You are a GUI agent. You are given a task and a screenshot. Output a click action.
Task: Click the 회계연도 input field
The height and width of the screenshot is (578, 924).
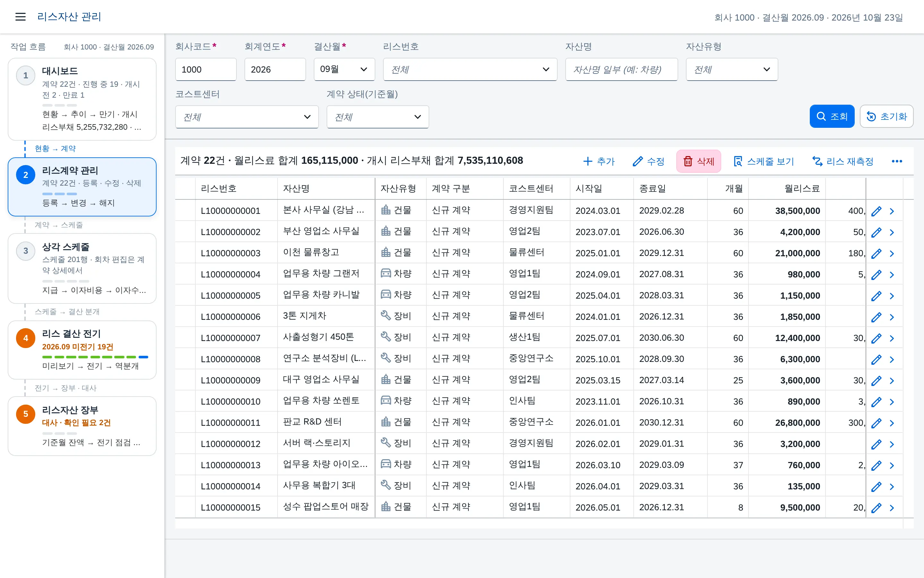[275, 69]
